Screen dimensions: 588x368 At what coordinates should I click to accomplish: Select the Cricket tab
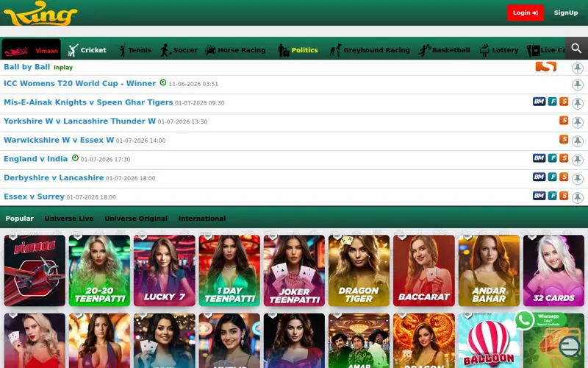tap(87, 50)
